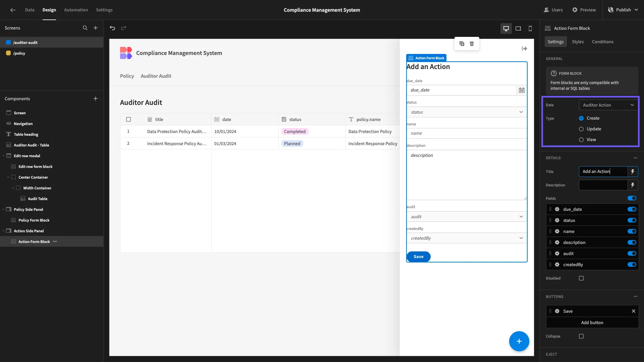Select the View type radio
644x362 pixels.
[581, 140]
